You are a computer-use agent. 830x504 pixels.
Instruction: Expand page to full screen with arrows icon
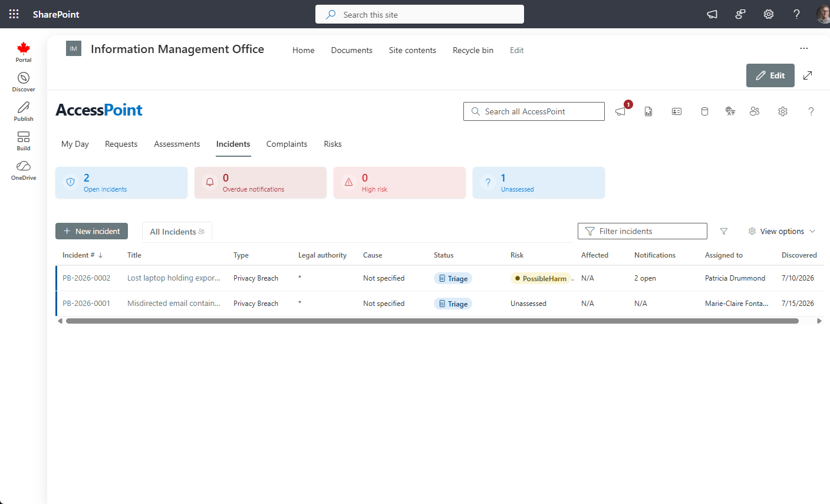point(808,75)
